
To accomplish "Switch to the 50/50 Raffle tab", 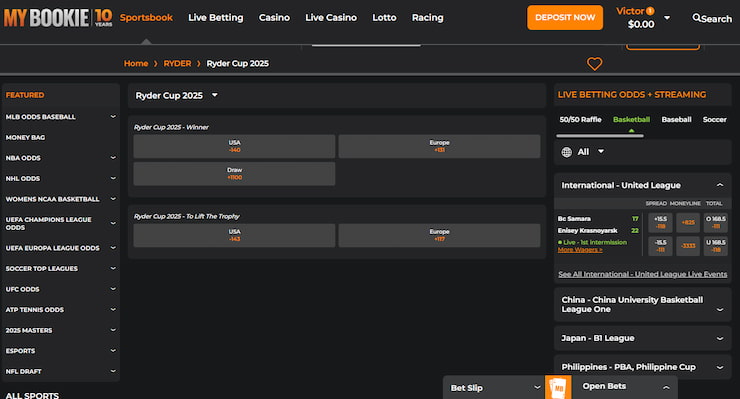I will [580, 119].
